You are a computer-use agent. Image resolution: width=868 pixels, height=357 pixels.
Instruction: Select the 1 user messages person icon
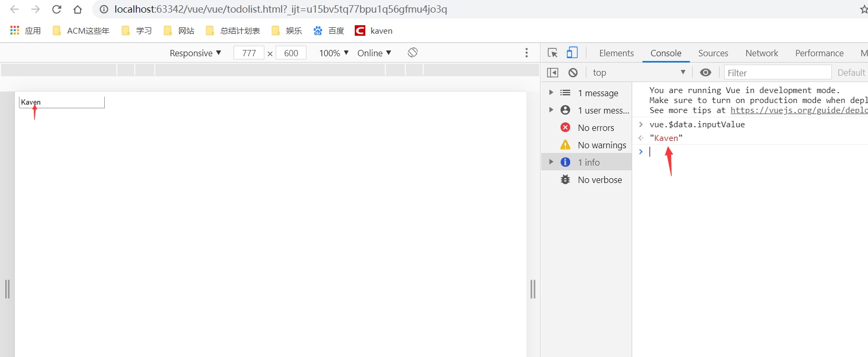(565, 110)
